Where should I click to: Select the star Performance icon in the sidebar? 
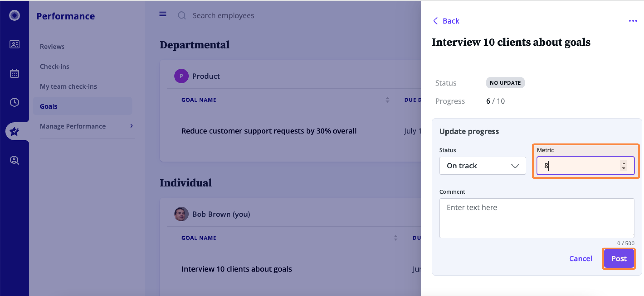(15, 131)
